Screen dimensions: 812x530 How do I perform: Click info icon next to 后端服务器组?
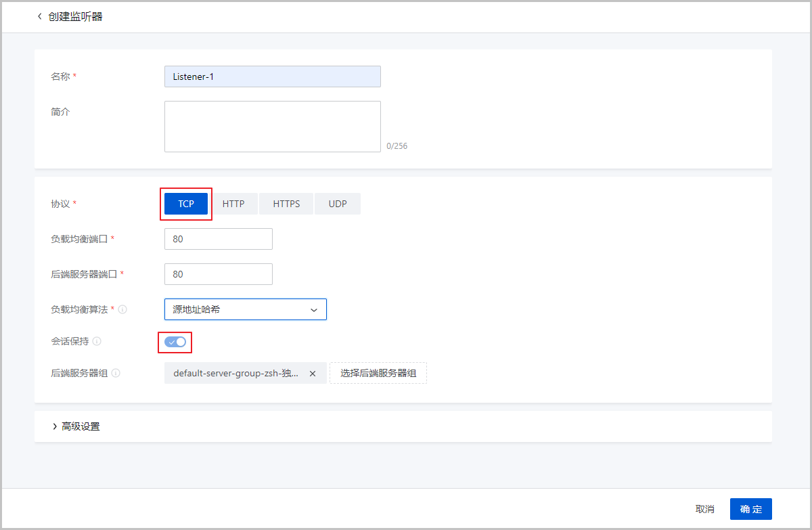click(116, 373)
